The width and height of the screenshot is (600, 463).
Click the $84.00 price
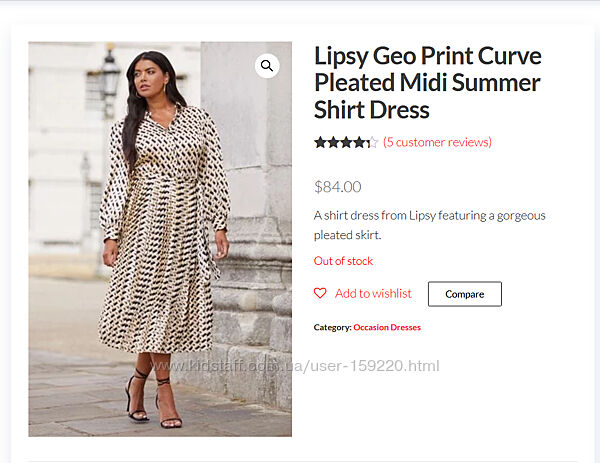[x=338, y=186]
